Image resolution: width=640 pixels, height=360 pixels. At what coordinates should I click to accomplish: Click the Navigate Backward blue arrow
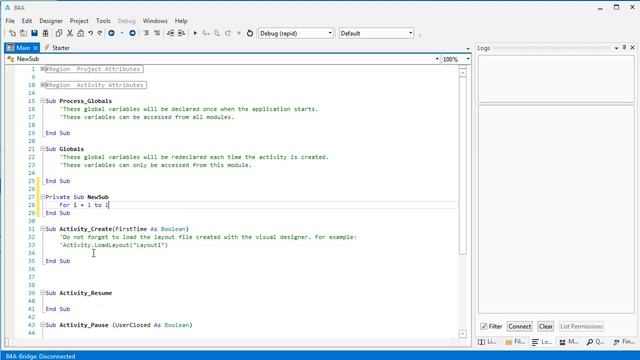[111, 33]
